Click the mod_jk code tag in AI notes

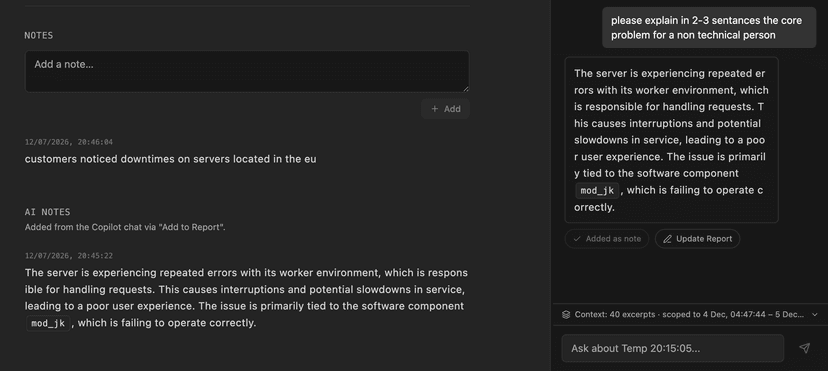click(x=48, y=324)
